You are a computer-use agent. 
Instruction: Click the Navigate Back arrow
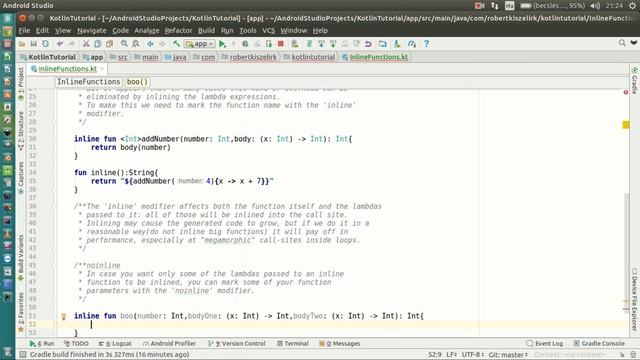150,44
